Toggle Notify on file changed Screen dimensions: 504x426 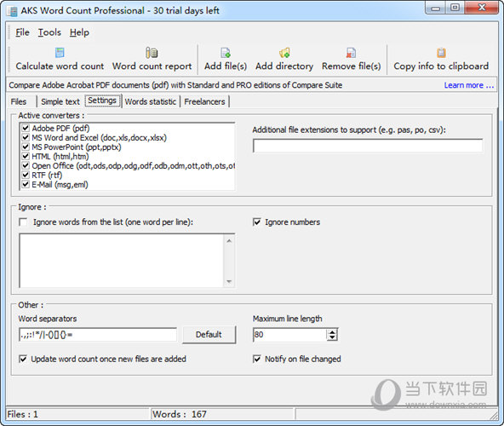(257, 359)
